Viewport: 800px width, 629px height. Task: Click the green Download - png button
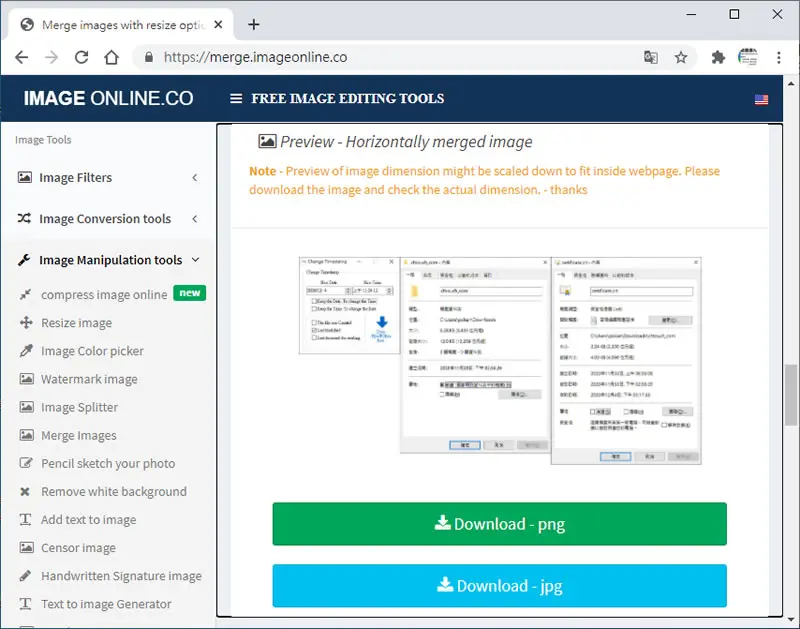(499, 524)
